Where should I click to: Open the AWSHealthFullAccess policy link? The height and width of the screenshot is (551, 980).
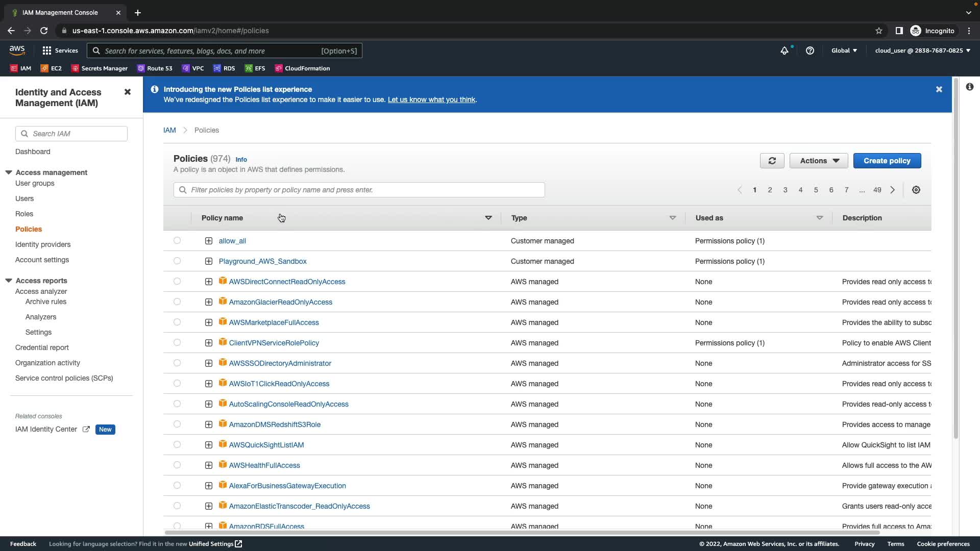(264, 465)
